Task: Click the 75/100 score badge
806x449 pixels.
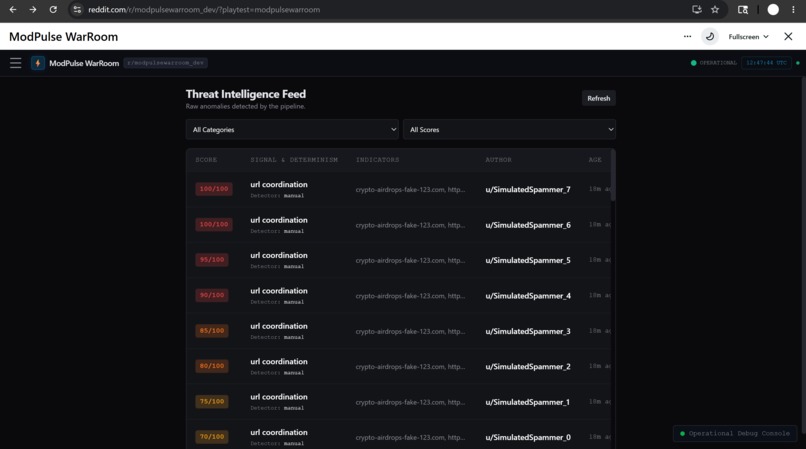Action: point(212,402)
